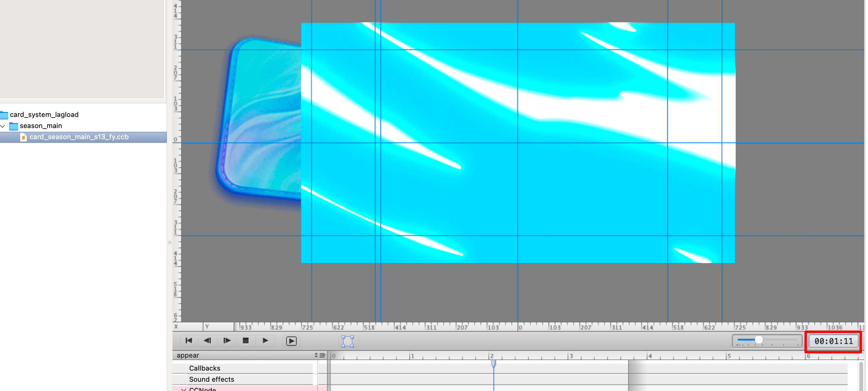Image resolution: width=868 pixels, height=391 pixels.
Task: Click the season_main folder icon
Action: (14, 126)
